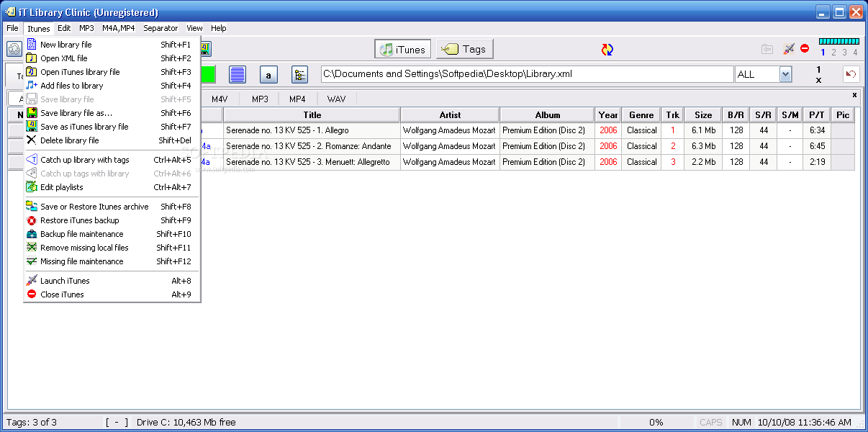Switch to Tags mode button
This screenshot has width=868, height=432.
(x=464, y=49)
